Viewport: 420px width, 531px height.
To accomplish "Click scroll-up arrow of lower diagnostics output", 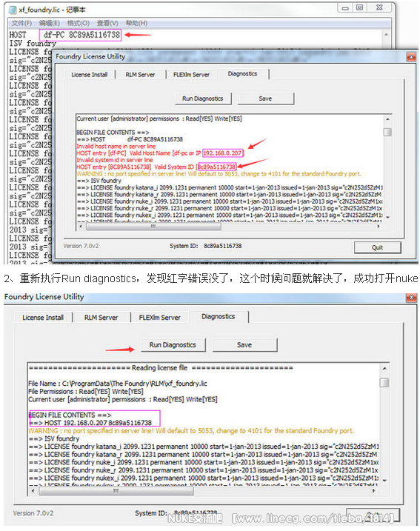I will (x=384, y=369).
